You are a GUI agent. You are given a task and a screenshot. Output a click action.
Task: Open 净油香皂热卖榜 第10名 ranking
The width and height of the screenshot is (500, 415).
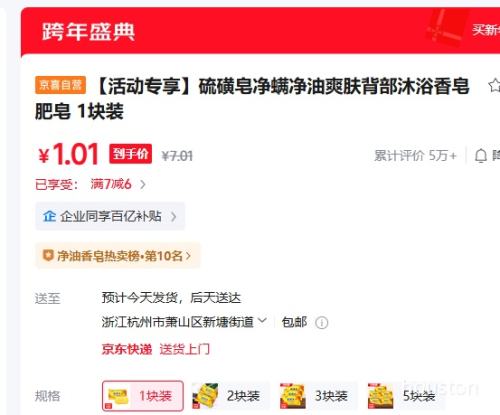[118, 256]
